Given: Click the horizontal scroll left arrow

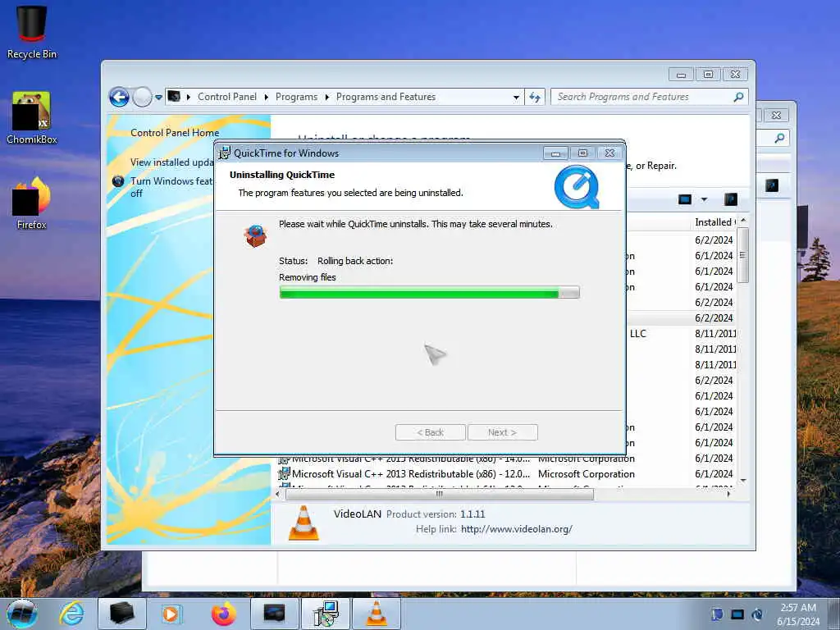Looking at the screenshot, I should (277, 495).
